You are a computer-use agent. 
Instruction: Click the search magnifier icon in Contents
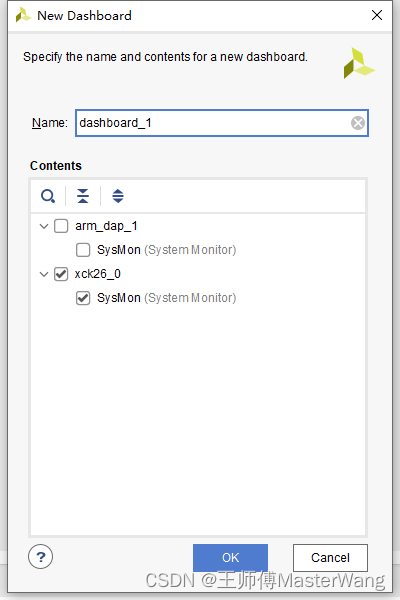pyautogui.click(x=48, y=196)
